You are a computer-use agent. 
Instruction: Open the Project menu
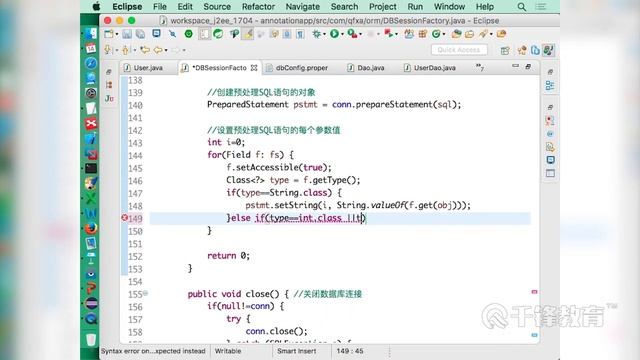pyautogui.click(x=382, y=7)
